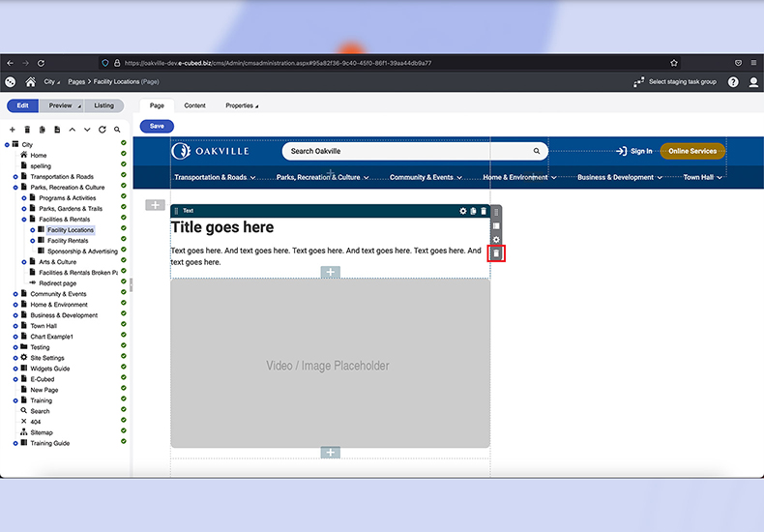Viewport: 764px width, 532px height.
Task: Click the red-highlighted delete section trash icon
Action: 496,253
